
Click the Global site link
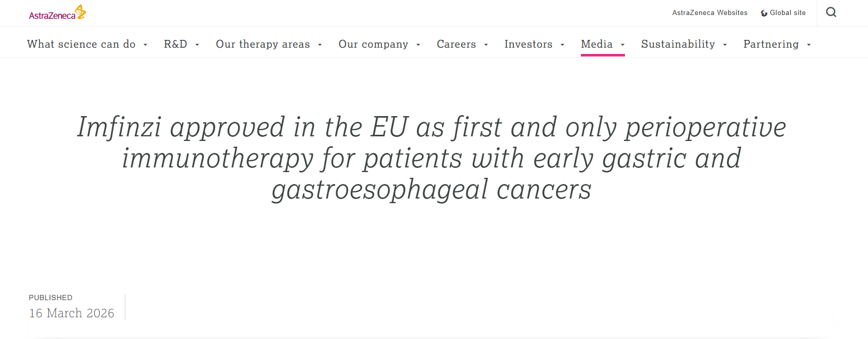788,13
